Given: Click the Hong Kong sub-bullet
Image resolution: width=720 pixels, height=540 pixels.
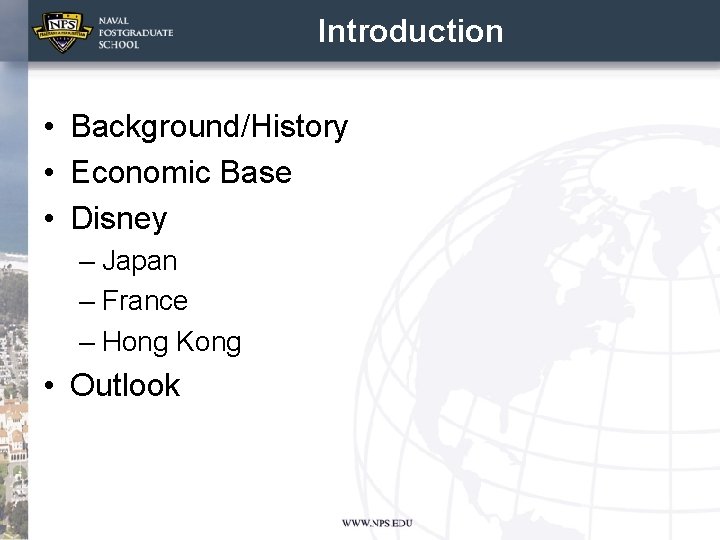Looking at the screenshot, I should point(172,343).
